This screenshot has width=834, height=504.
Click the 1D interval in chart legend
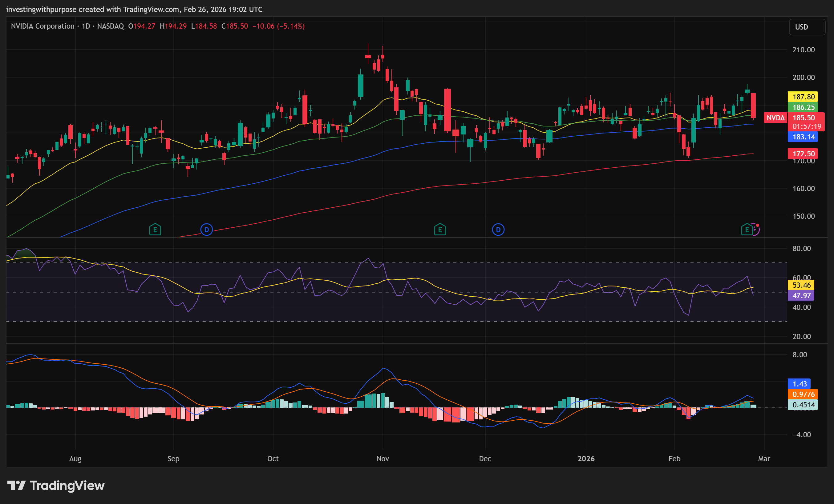pyautogui.click(x=86, y=26)
